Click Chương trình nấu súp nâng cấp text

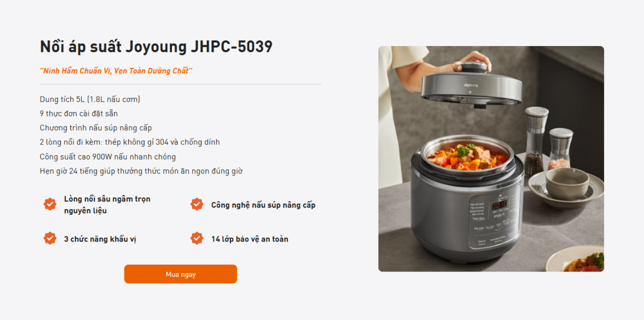96,128
